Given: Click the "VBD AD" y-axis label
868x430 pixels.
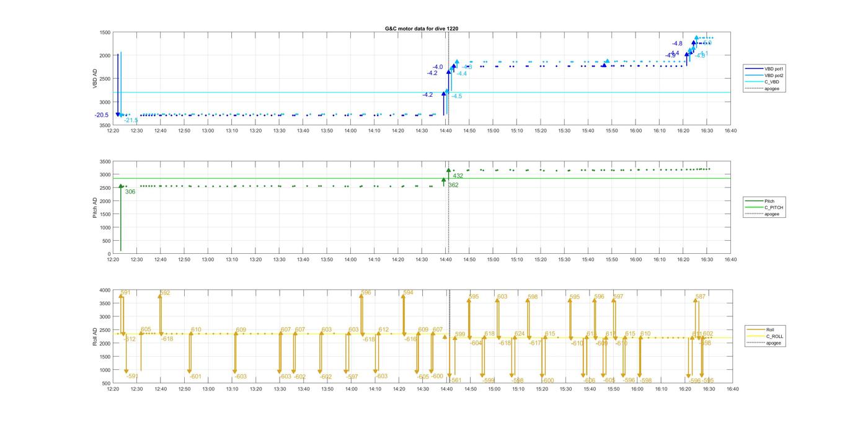Looking at the screenshot, I should pyautogui.click(x=95, y=79).
